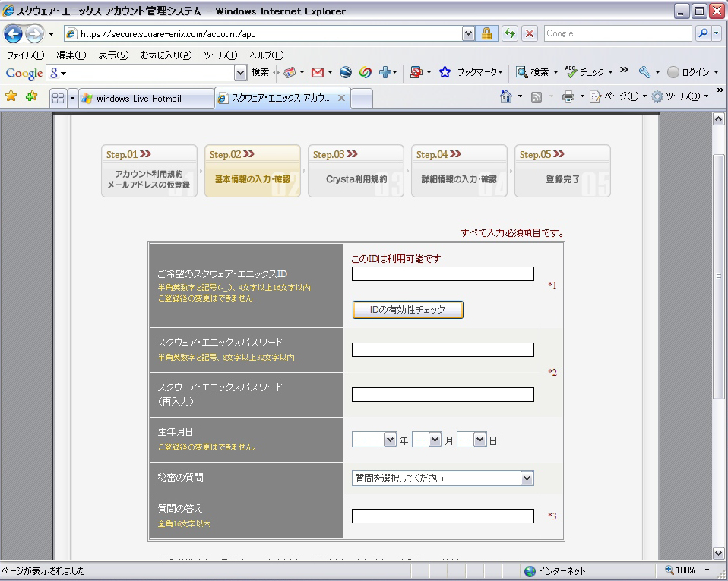Click Add to Favorites star-plus icon
Screen dimensions: 728x581
(32, 96)
